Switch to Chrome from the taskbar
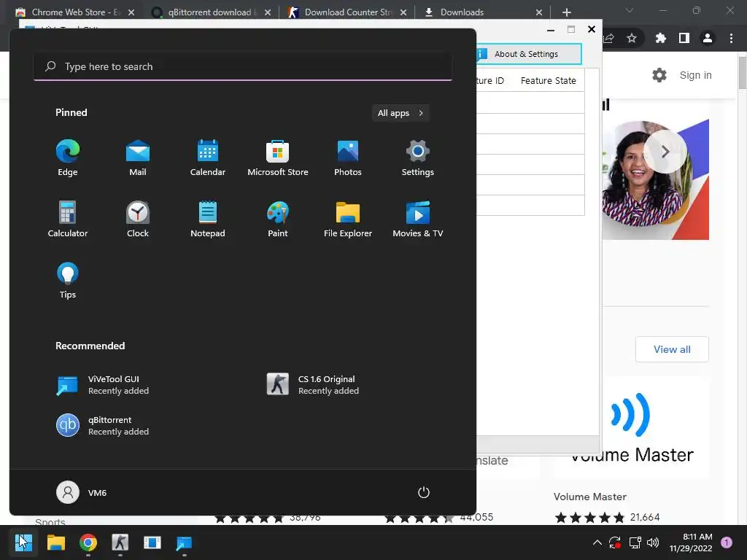This screenshot has width=747, height=560. coord(88,542)
